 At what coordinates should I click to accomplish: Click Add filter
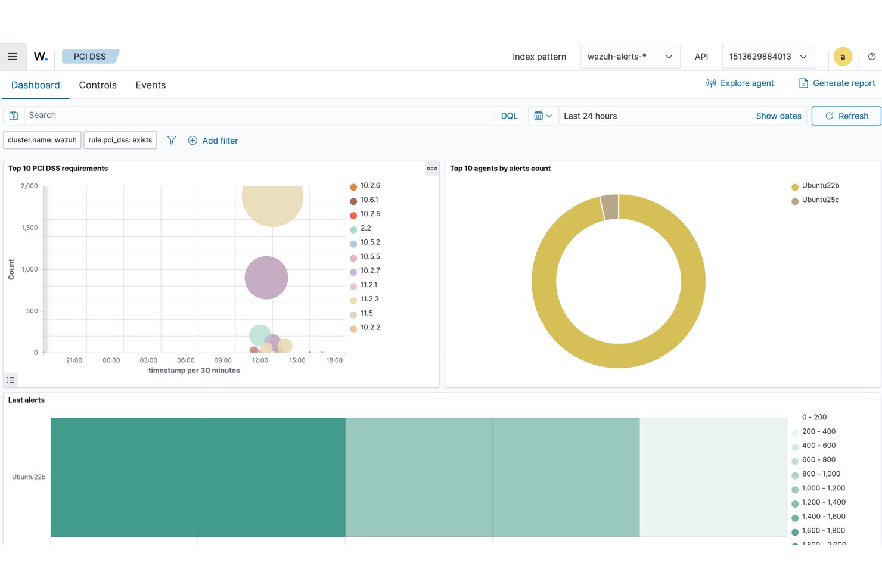[x=213, y=141]
